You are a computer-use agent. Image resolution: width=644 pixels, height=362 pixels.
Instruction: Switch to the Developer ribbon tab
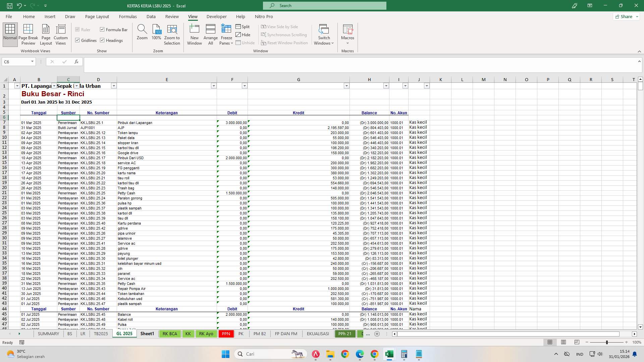[x=217, y=16]
